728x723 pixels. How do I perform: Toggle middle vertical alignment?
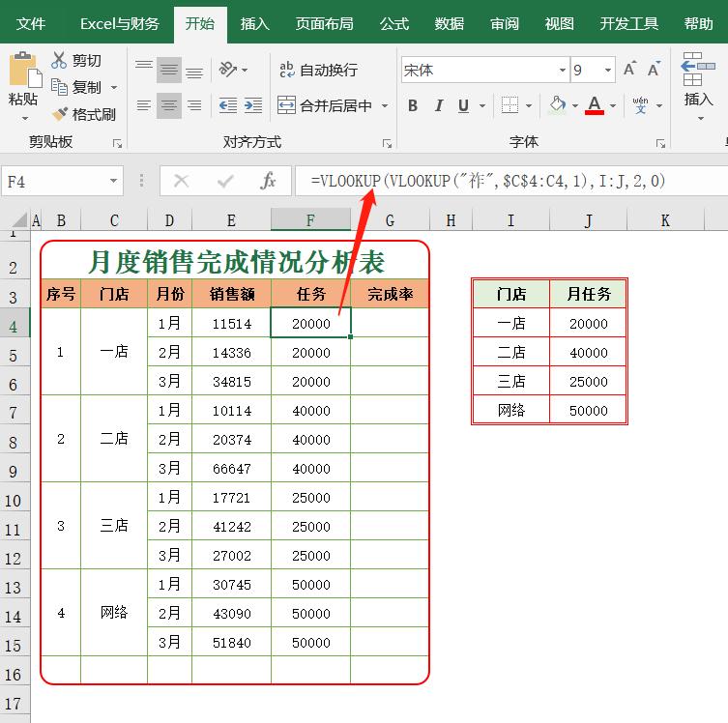[x=169, y=70]
